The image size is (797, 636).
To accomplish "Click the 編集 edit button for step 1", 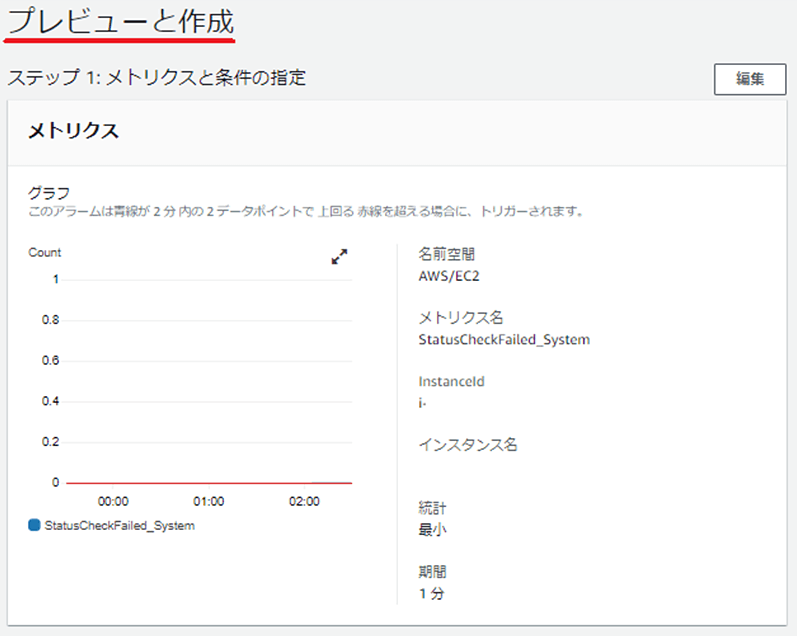I will (750, 79).
